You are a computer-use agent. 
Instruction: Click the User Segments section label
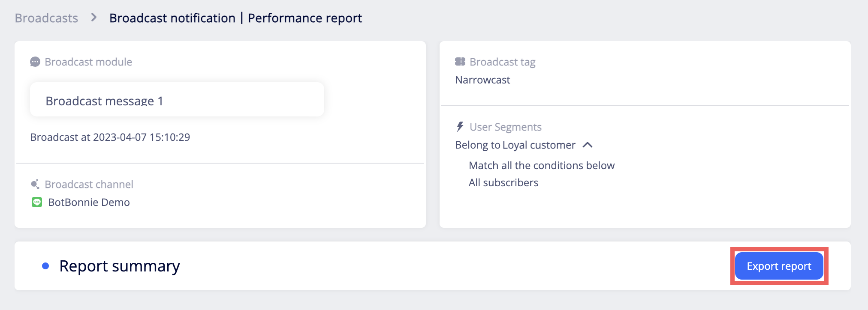pyautogui.click(x=505, y=127)
